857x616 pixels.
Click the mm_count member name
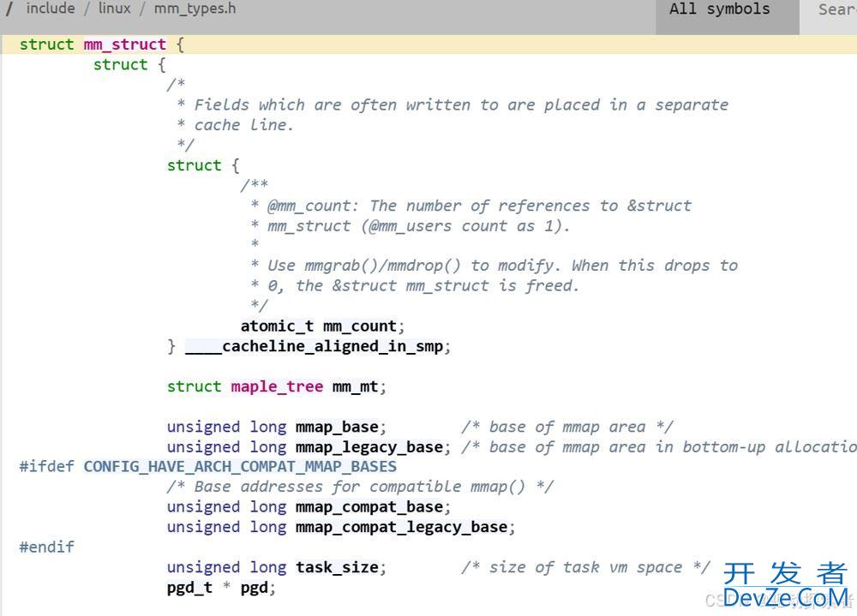tap(360, 326)
